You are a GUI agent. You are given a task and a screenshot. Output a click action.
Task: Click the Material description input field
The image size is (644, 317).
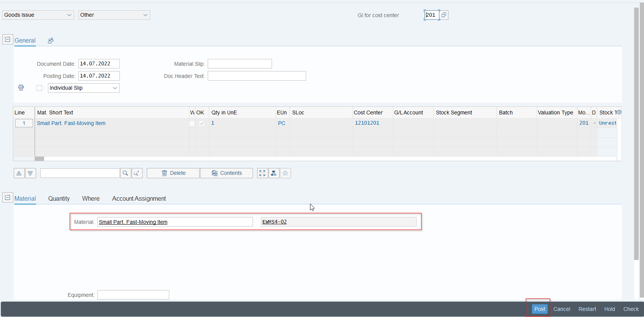click(175, 222)
